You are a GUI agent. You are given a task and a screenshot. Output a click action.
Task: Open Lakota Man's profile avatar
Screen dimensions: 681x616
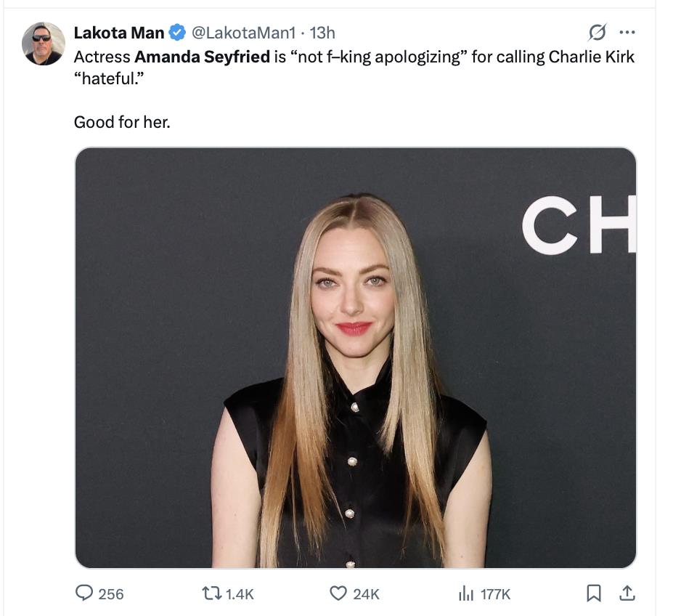[44, 44]
